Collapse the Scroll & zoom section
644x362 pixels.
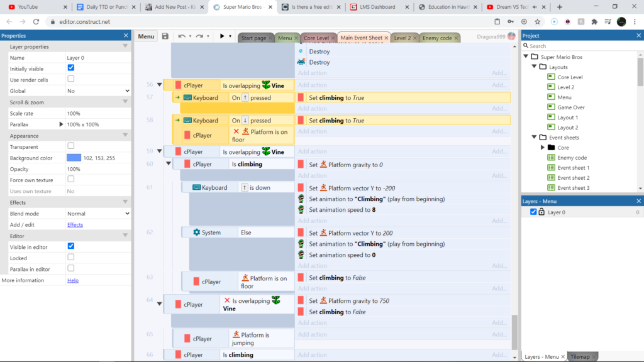pos(125,102)
